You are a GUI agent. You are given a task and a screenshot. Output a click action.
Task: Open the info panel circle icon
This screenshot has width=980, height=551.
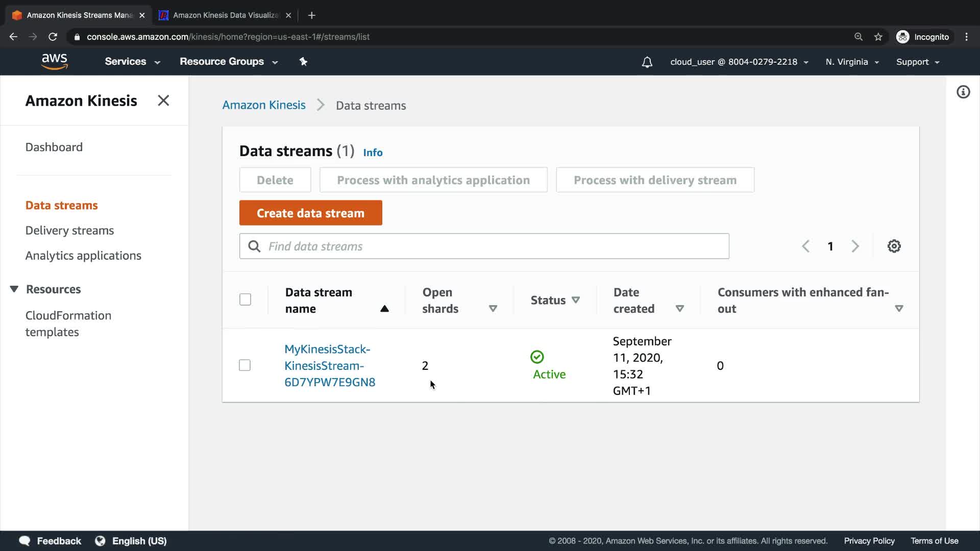coord(963,92)
